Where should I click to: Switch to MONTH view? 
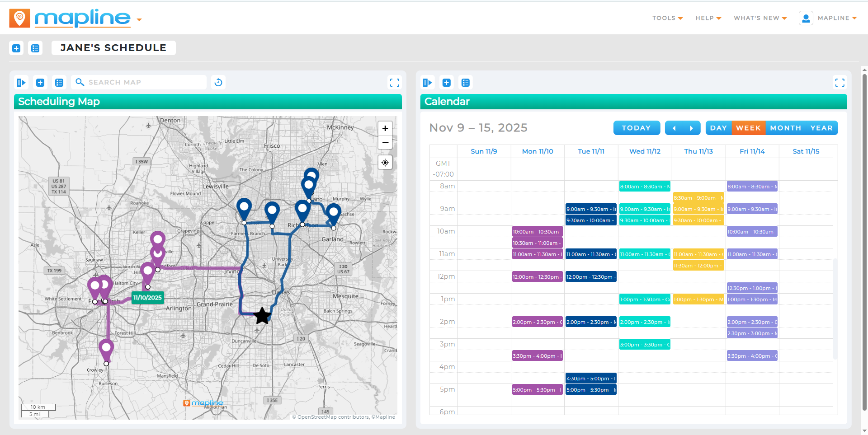(x=785, y=128)
